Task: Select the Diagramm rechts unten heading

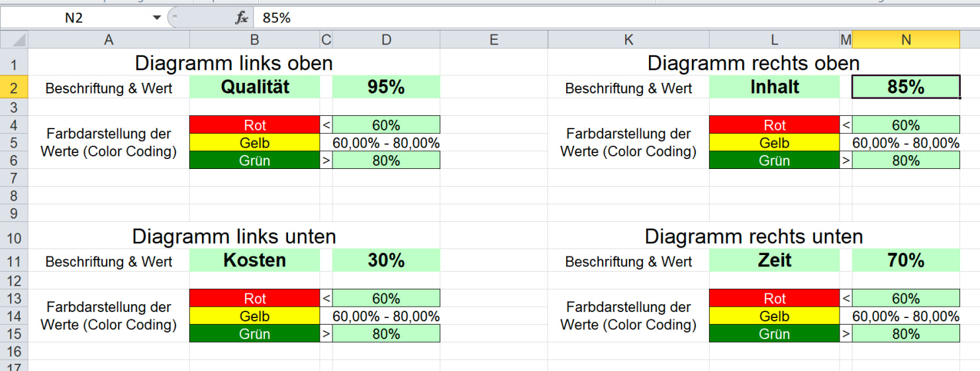Action: [x=754, y=237]
